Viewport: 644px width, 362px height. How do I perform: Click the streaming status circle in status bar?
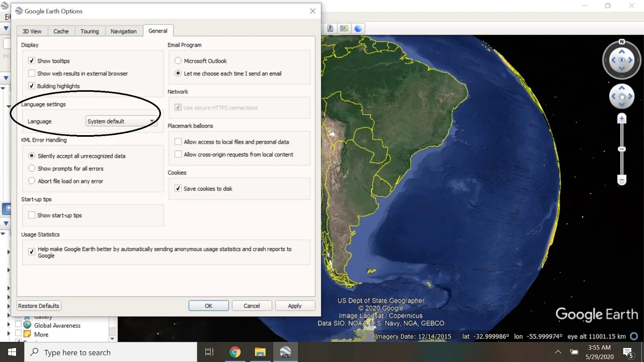pos(634,336)
